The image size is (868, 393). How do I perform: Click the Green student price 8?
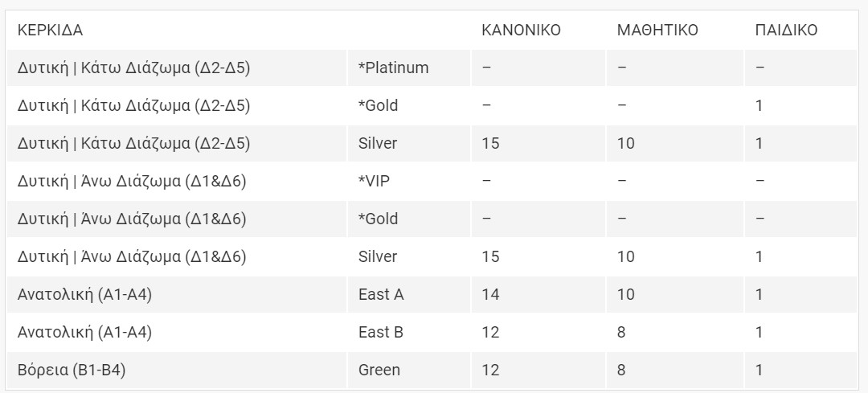tap(621, 370)
